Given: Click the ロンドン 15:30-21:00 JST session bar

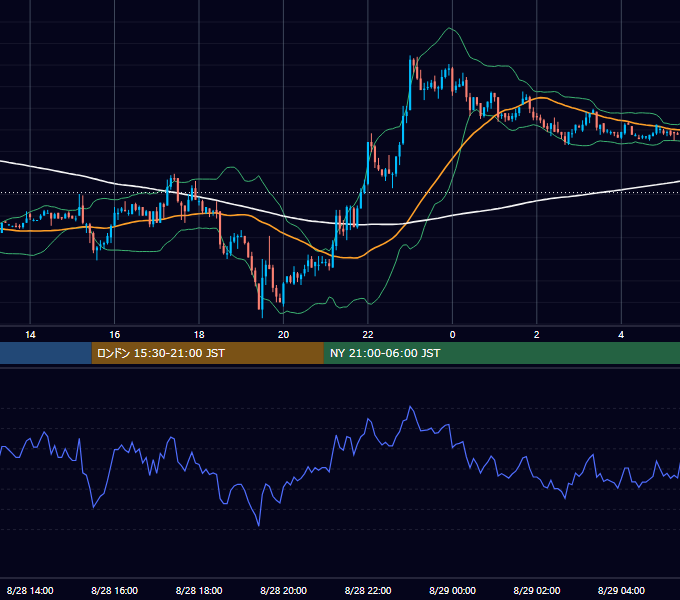Looking at the screenshot, I should click(207, 353).
